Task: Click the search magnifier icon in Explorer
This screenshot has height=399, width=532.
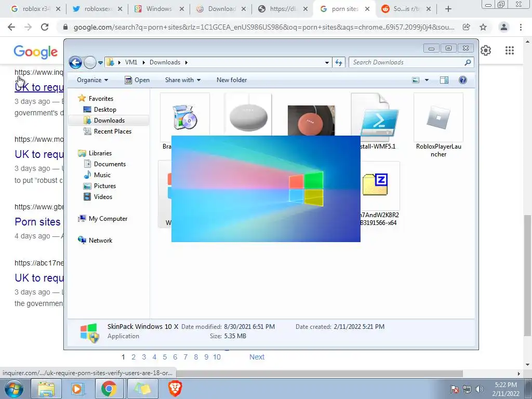Action: 468,62
